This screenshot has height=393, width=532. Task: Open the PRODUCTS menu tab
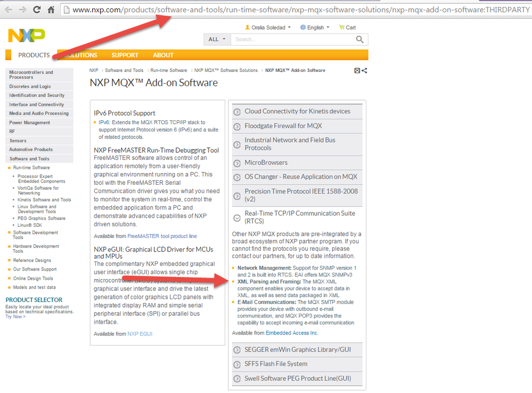tap(34, 55)
